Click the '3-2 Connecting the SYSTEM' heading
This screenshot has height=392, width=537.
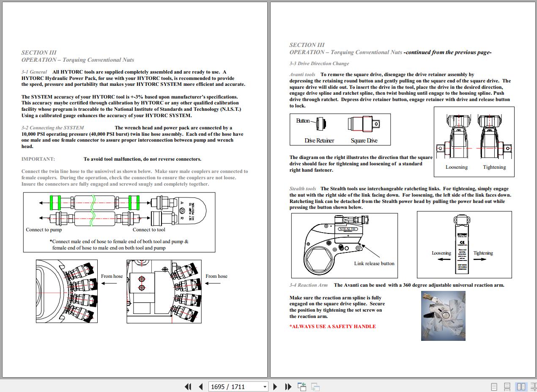click(x=52, y=128)
